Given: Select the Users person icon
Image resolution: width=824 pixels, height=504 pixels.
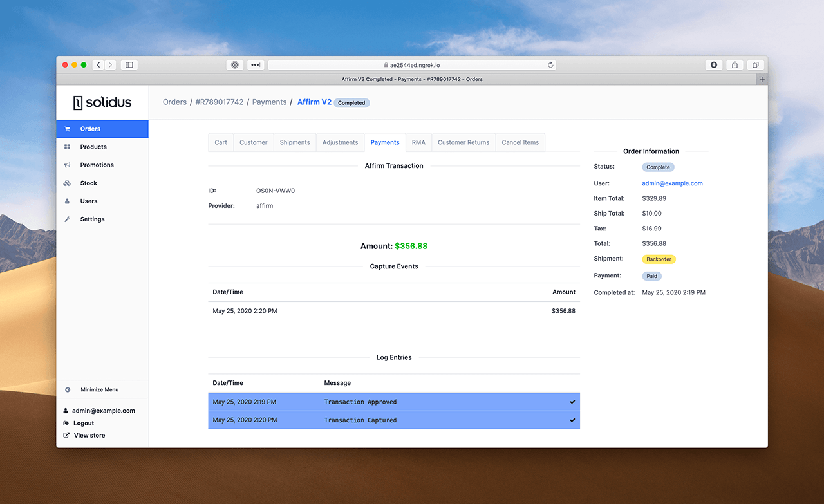Looking at the screenshot, I should click(x=67, y=201).
